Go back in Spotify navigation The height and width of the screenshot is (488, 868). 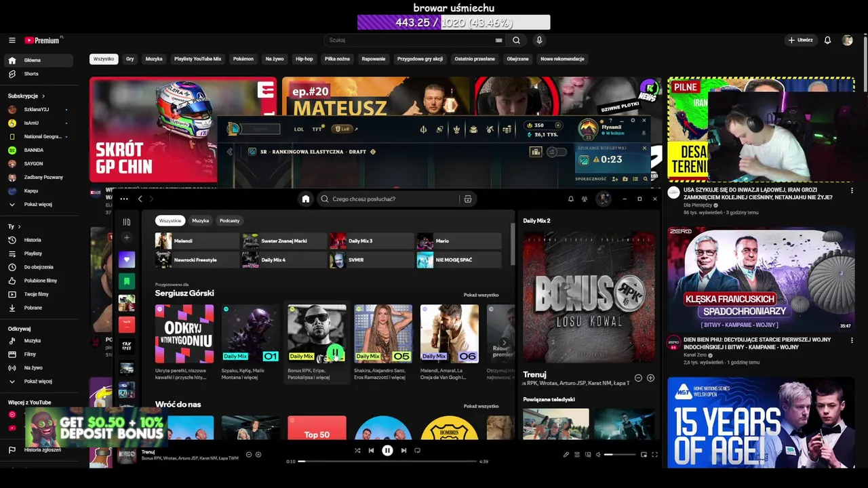tap(140, 199)
